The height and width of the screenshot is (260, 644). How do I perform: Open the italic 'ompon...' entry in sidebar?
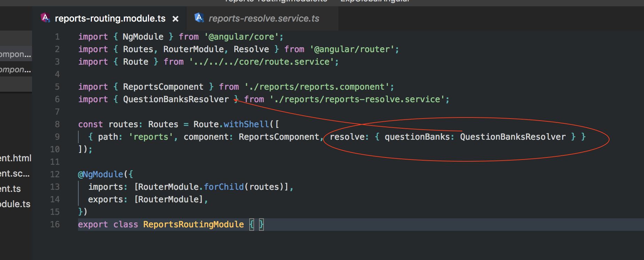coord(16,69)
